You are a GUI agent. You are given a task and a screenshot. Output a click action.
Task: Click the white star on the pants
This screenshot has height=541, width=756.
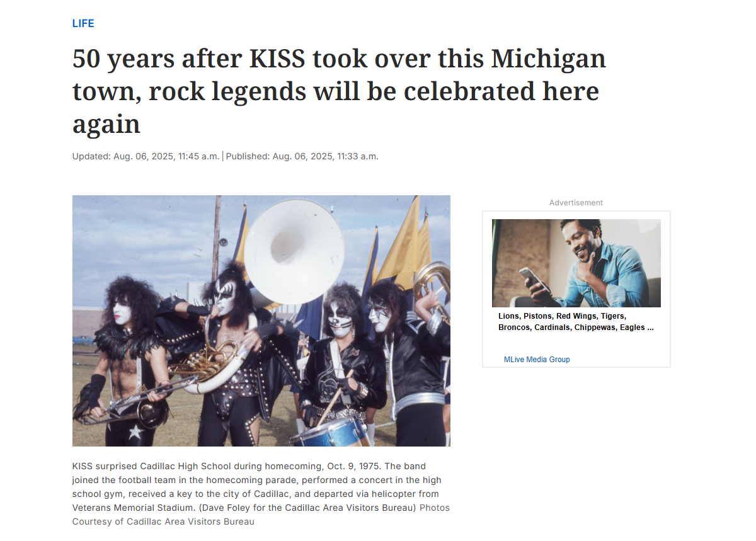[134, 433]
